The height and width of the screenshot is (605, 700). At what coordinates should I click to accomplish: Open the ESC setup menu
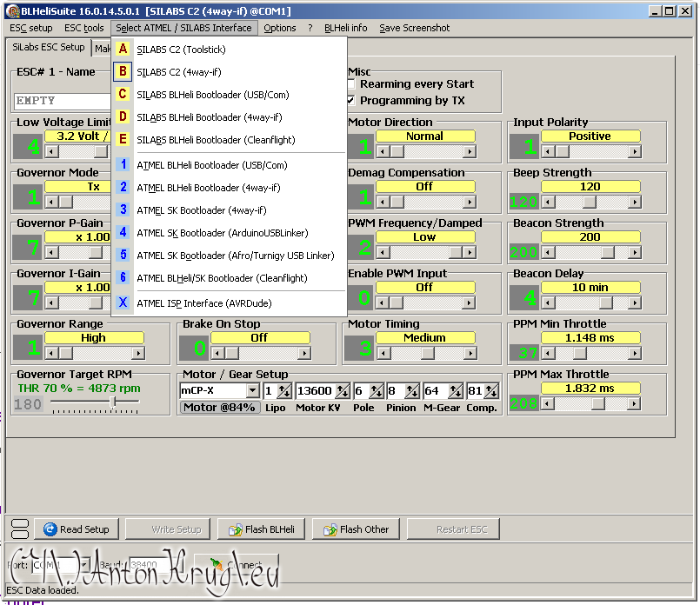[30, 28]
